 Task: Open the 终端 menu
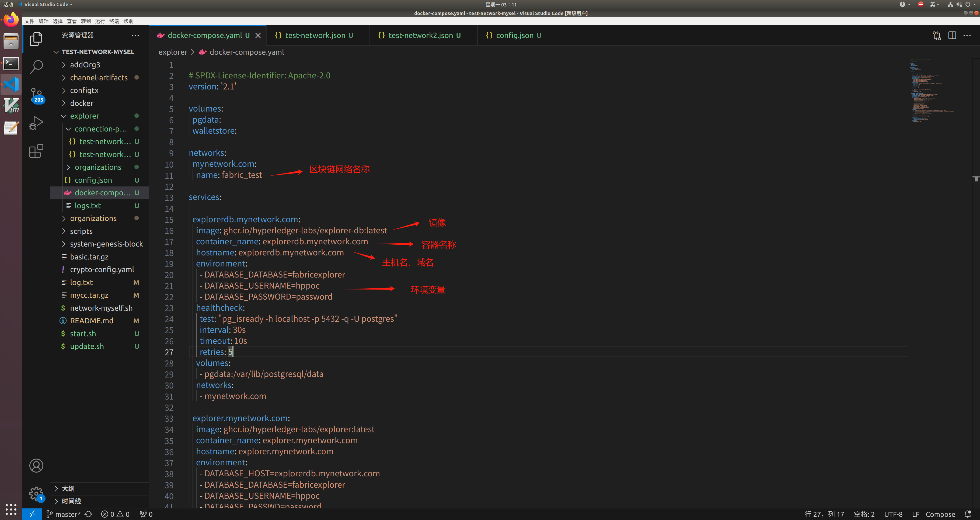pos(114,21)
